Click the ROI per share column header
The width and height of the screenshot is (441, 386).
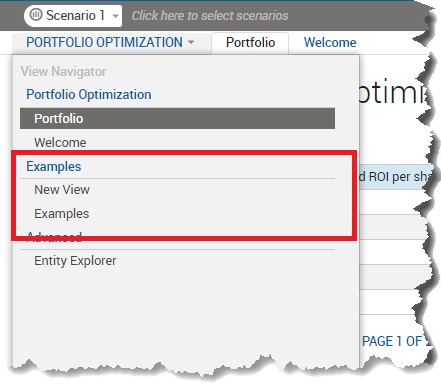click(396, 177)
